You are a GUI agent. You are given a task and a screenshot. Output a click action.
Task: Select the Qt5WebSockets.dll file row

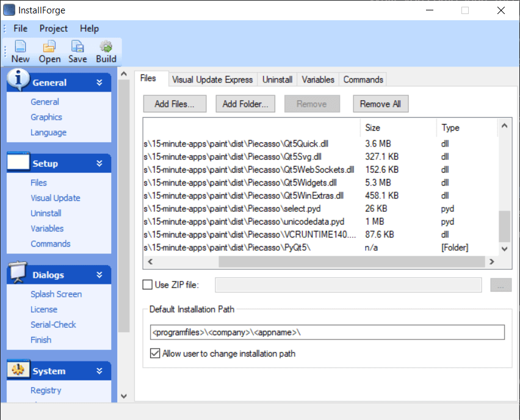pyautogui.click(x=320, y=170)
